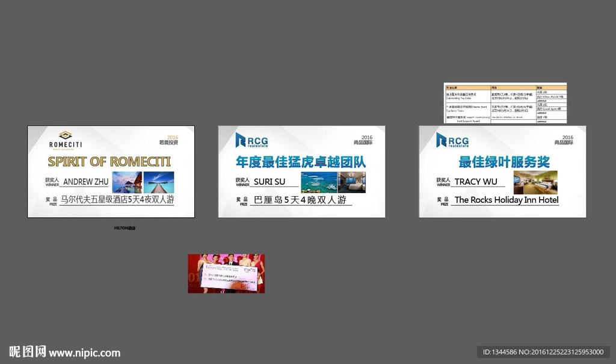Click the RCG logo on the TRACY WU card
The height and width of the screenshot is (364, 616).
[x=452, y=140]
